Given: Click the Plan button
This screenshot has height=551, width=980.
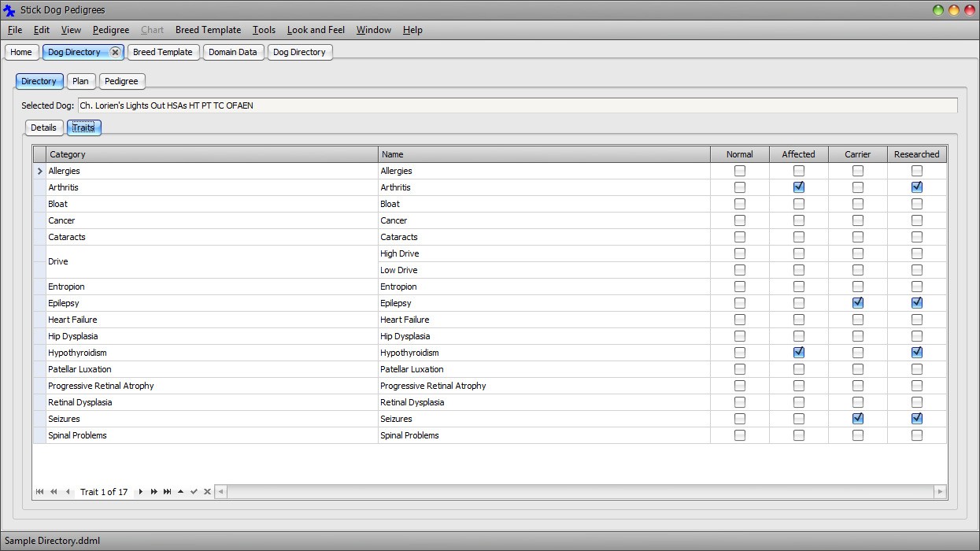Looking at the screenshot, I should 80,80.
